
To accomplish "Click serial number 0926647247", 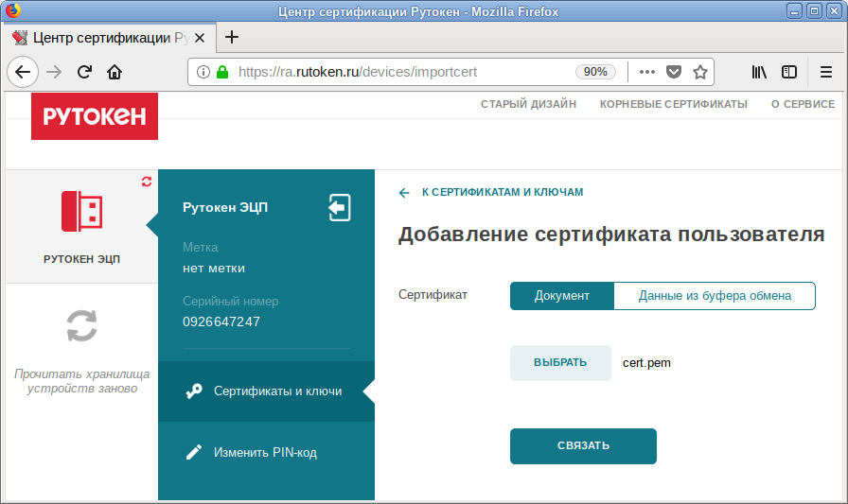I will [221, 322].
